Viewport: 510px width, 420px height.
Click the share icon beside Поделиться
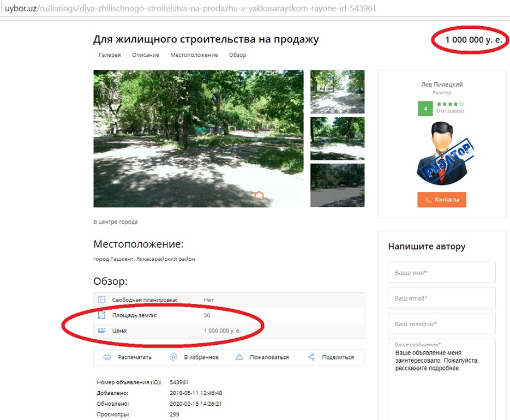(311, 357)
